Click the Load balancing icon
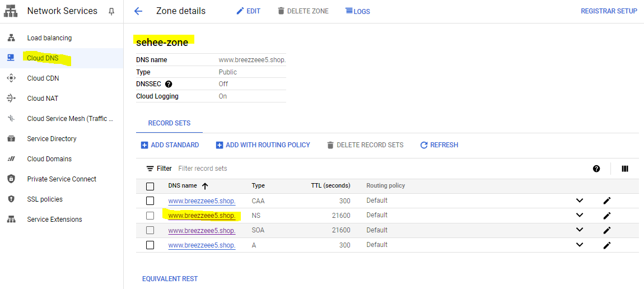Screen dimensions: 644x289 point(11,38)
